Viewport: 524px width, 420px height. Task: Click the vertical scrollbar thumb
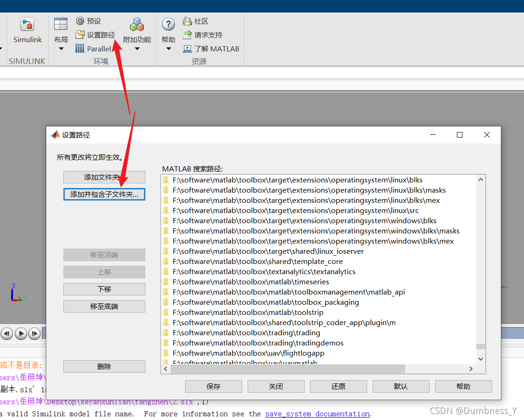pyautogui.click(x=480, y=346)
